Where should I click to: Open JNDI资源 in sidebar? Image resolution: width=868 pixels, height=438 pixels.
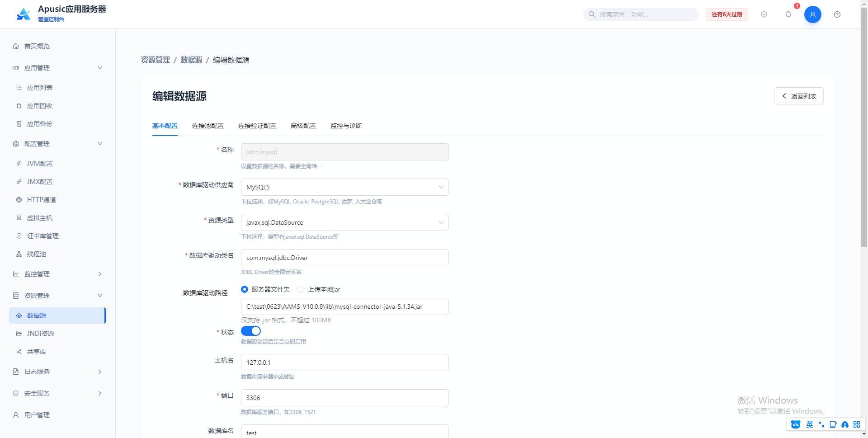click(x=58, y=334)
